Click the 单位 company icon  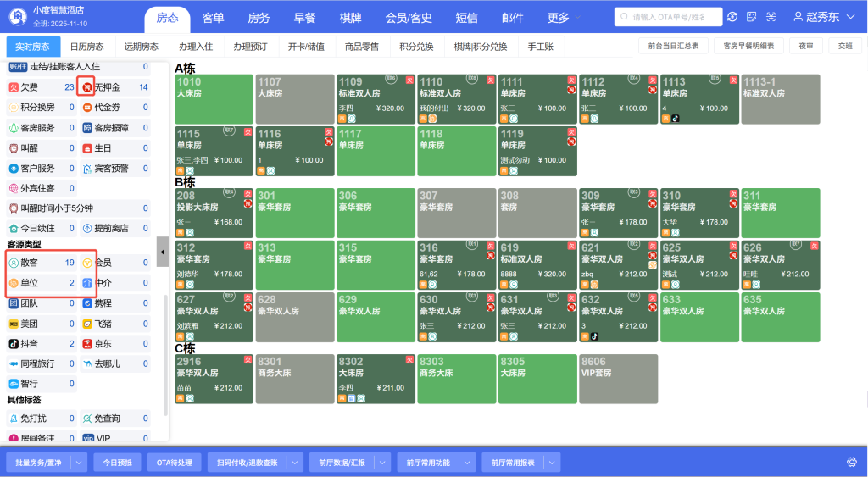14,283
